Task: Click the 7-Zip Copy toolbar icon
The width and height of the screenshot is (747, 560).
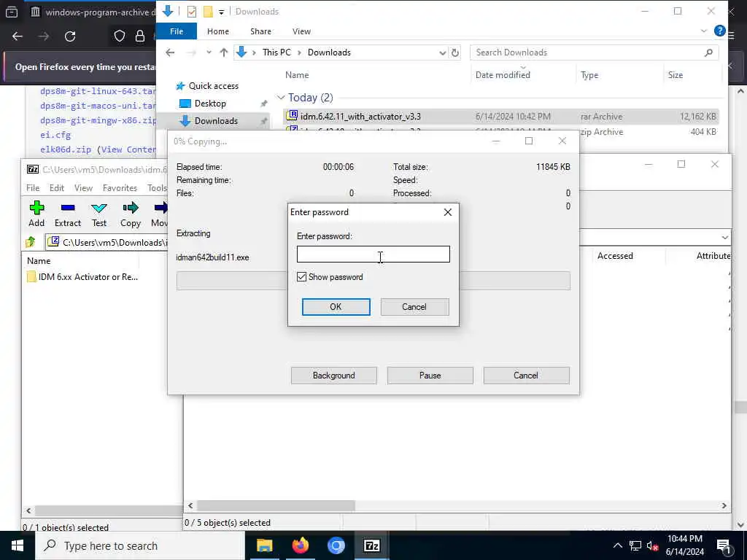Action: [131, 214]
